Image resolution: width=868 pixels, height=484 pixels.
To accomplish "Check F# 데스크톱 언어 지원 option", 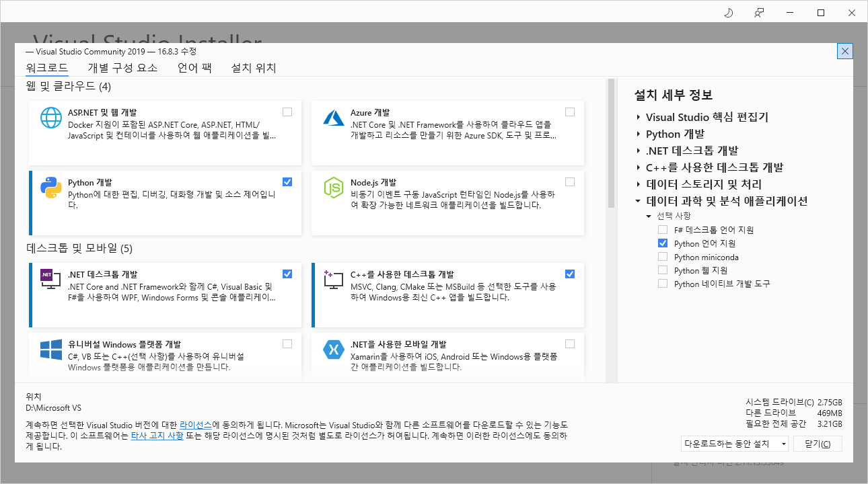I will pos(663,230).
